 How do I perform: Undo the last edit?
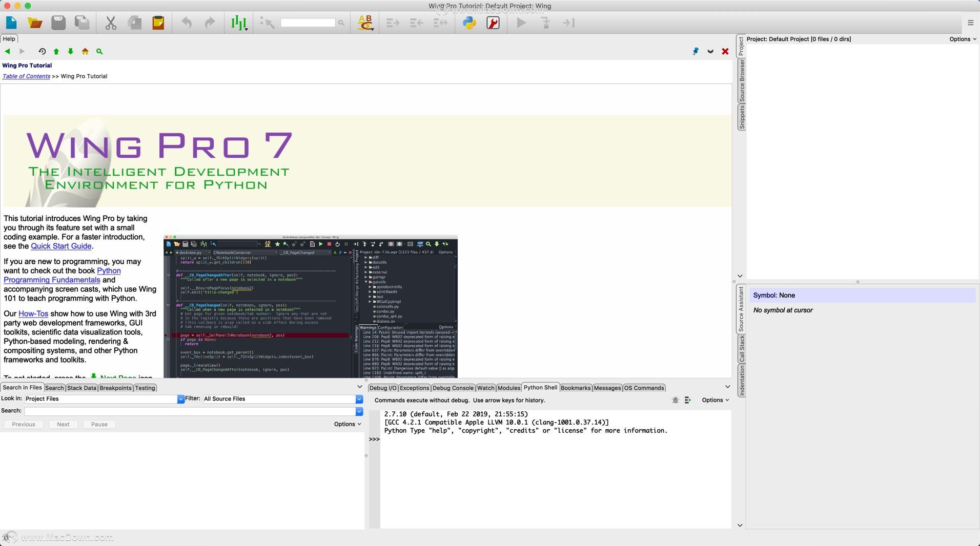[187, 23]
